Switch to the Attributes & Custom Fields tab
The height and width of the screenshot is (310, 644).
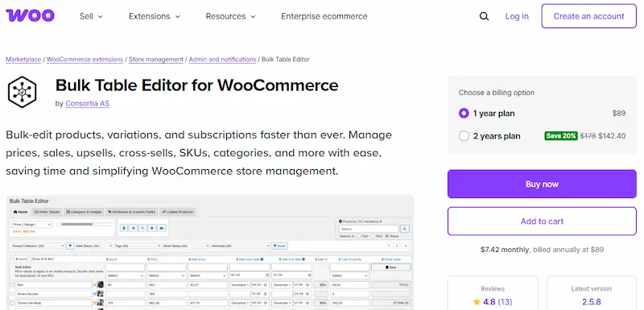(x=132, y=212)
